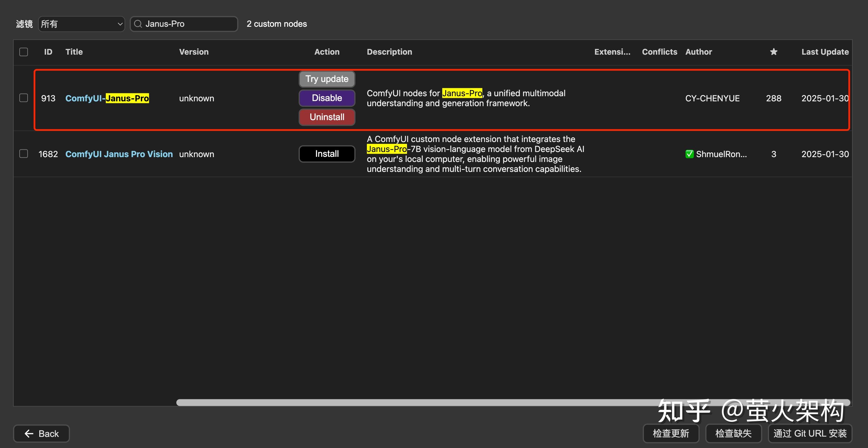Viewport: 868px width, 448px height.
Task: Toggle the select-all header checkbox
Action: pos(24,52)
